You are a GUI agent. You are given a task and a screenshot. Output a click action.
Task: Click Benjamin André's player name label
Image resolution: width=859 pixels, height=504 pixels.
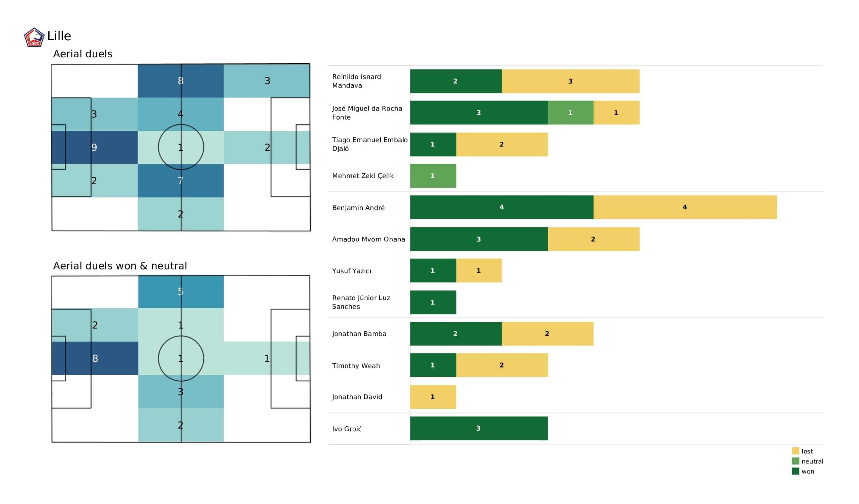358,208
